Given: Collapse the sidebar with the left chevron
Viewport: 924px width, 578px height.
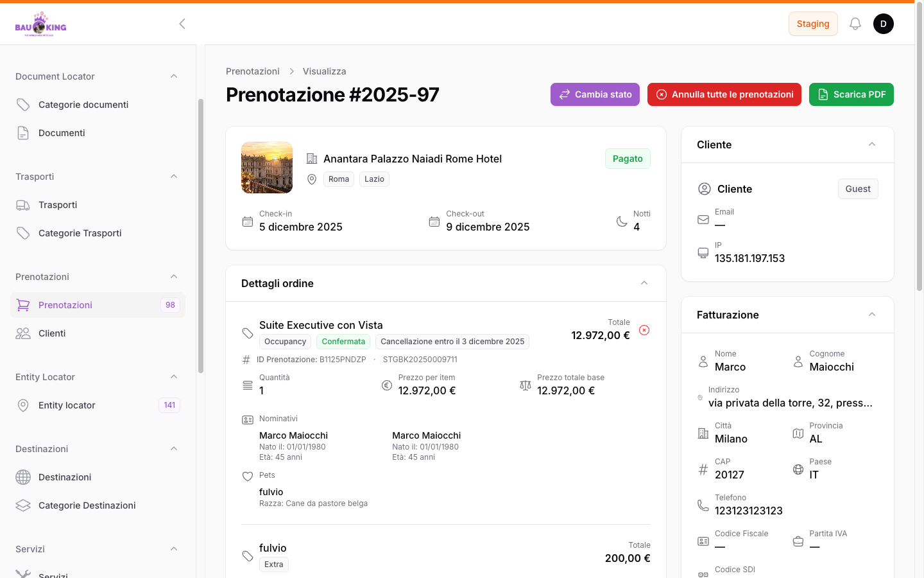Looking at the screenshot, I should (182, 24).
